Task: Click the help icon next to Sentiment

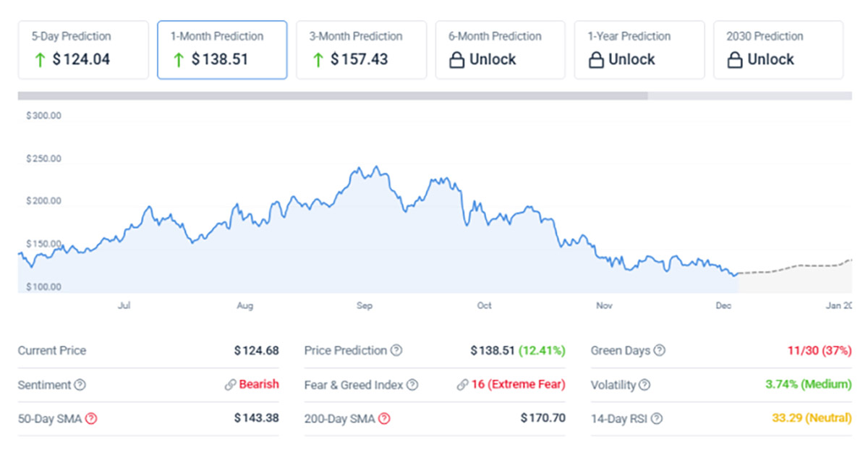Action: 80,385
